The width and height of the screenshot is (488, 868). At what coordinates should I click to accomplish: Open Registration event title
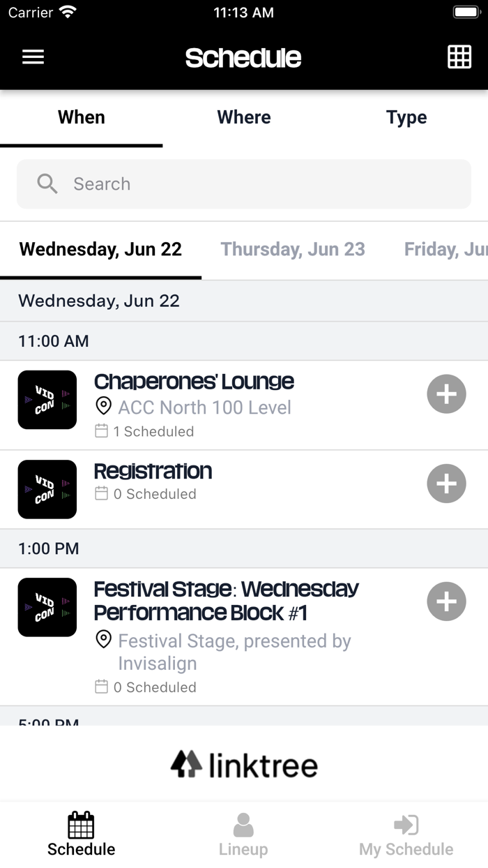[x=153, y=471]
